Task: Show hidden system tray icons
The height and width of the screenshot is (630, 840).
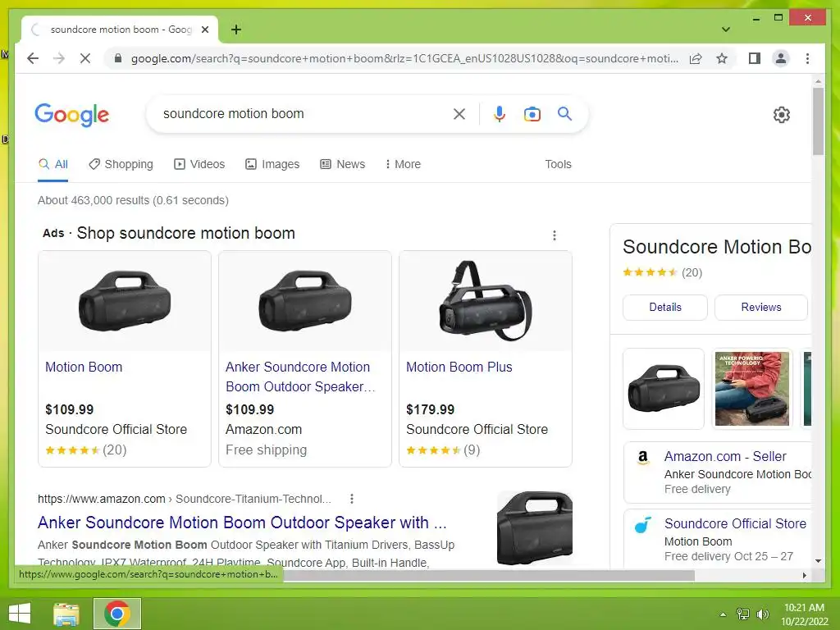Action: click(724, 614)
